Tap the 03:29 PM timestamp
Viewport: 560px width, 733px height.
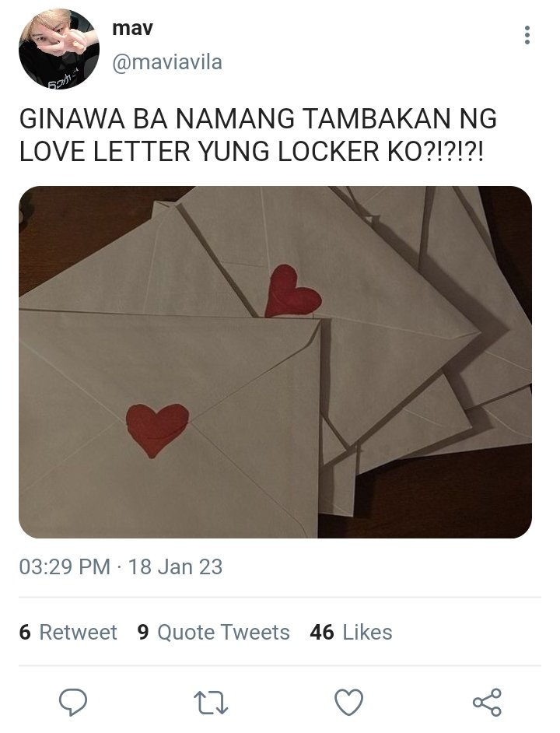[x=65, y=566]
